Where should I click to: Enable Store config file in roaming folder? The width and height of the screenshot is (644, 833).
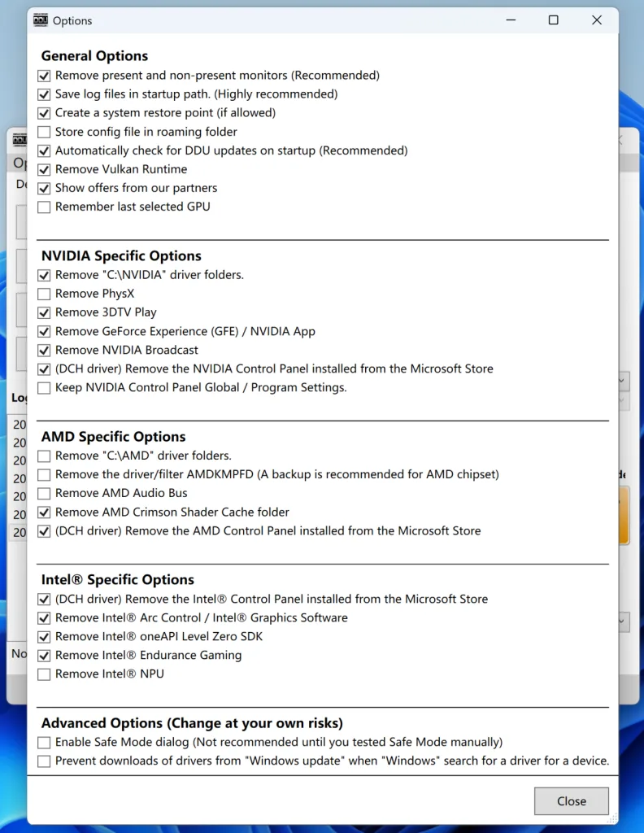tap(44, 132)
